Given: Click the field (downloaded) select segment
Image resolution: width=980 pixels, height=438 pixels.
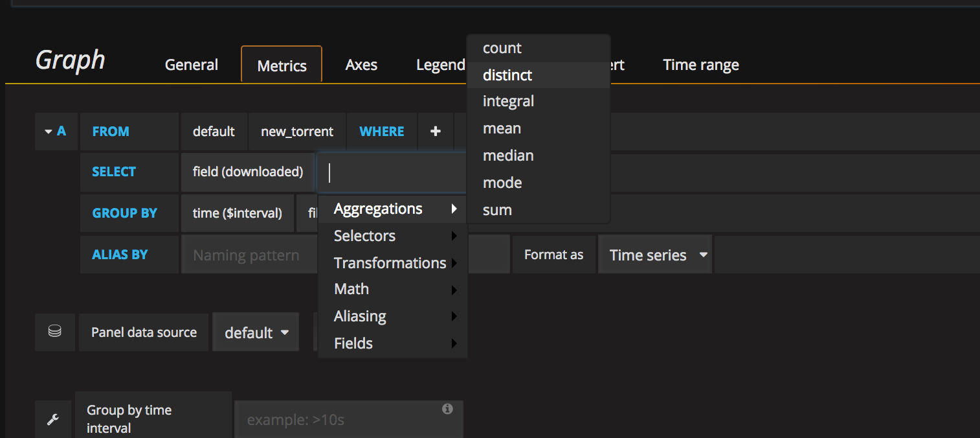Looking at the screenshot, I should [x=248, y=172].
